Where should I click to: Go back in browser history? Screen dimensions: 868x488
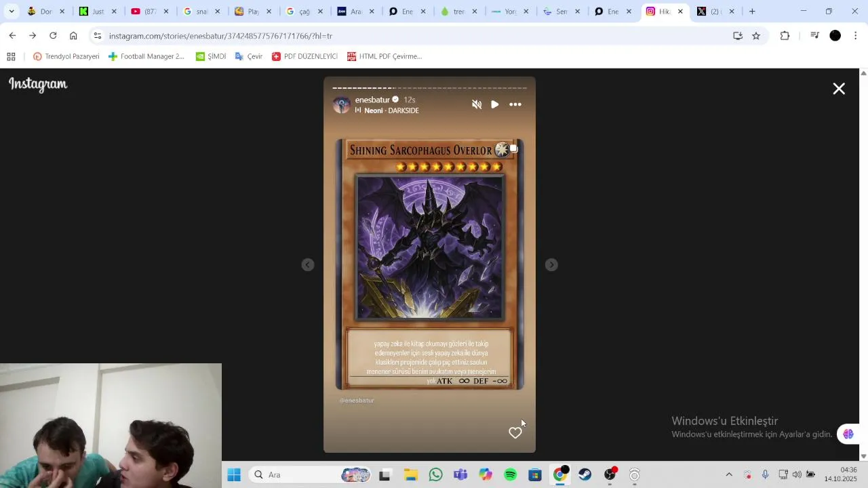click(x=12, y=35)
